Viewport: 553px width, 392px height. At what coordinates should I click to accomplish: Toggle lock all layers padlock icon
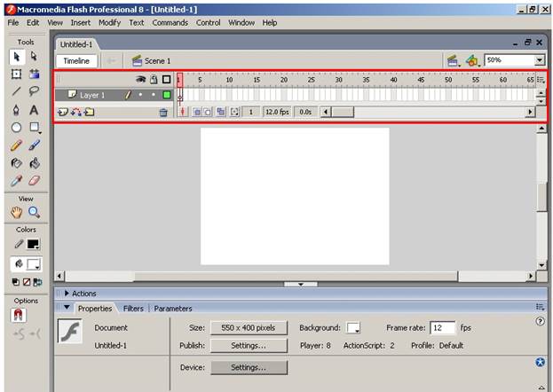pyautogui.click(x=154, y=79)
